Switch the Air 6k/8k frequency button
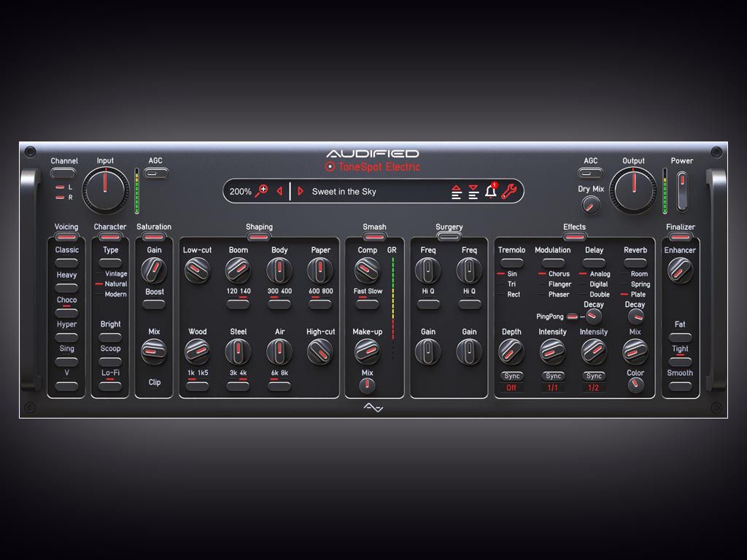 click(x=279, y=386)
